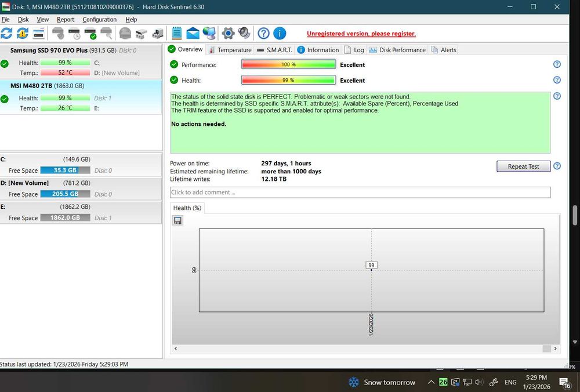Switch to the Log tab
The width and height of the screenshot is (580, 392).
[x=354, y=50]
